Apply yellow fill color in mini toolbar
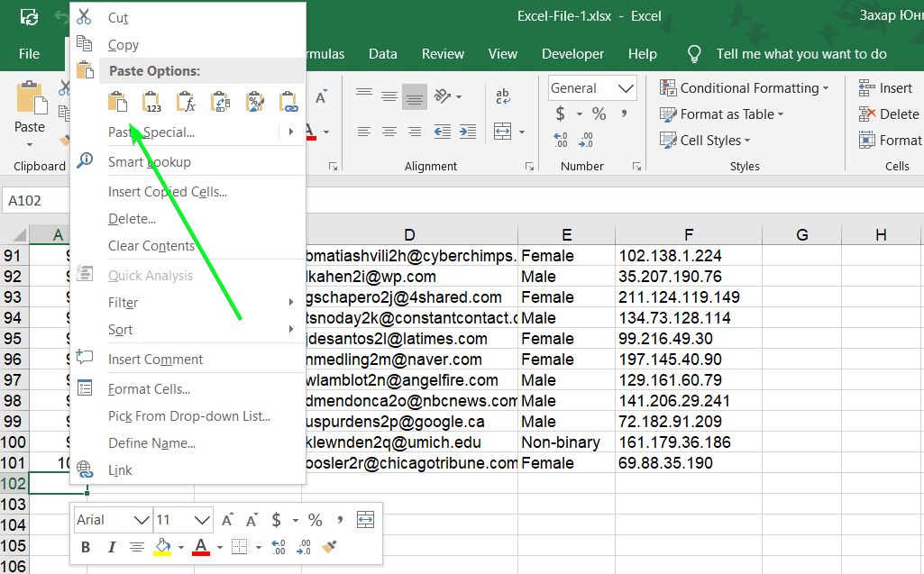 (162, 547)
